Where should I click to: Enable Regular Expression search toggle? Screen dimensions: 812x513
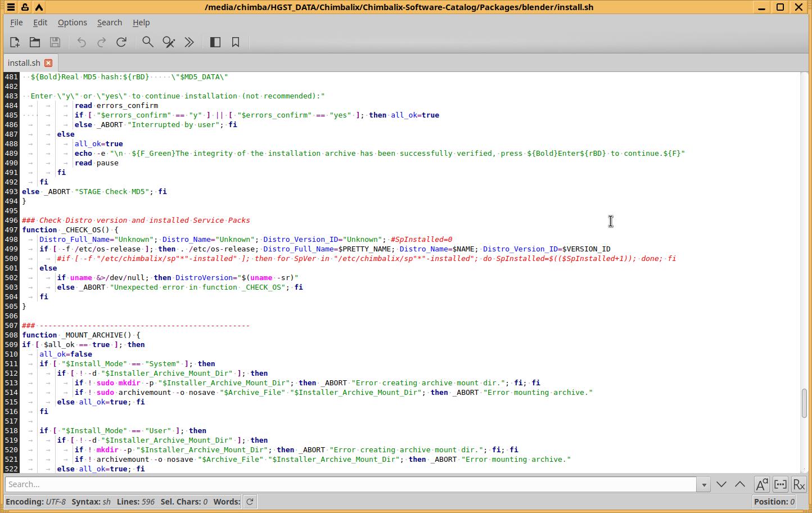(799, 484)
